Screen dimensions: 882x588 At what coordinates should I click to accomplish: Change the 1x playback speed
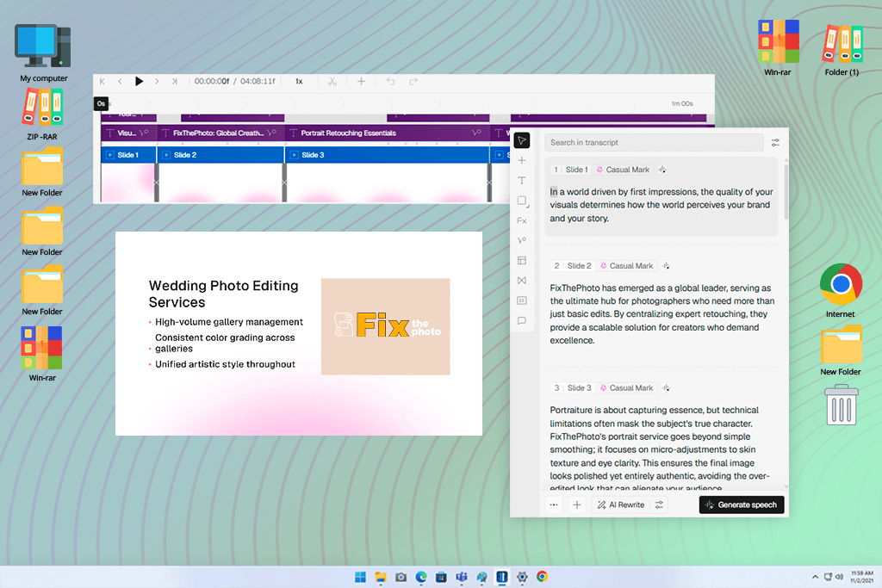(x=299, y=82)
